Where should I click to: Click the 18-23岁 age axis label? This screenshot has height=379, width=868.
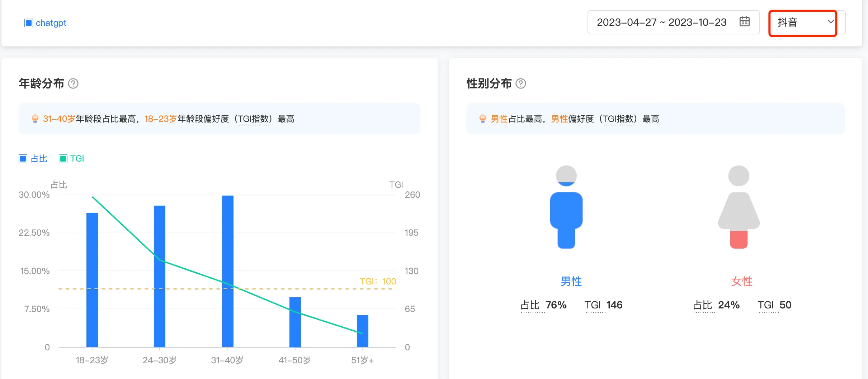tap(92, 360)
